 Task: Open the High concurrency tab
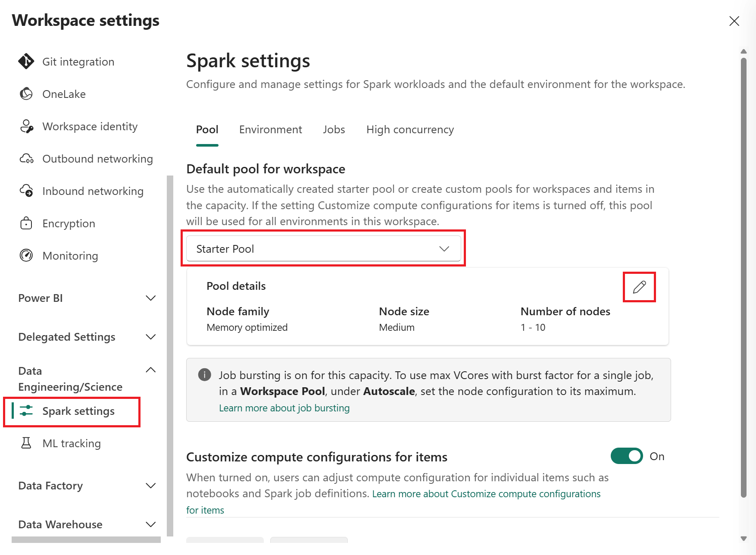pyautogui.click(x=410, y=130)
